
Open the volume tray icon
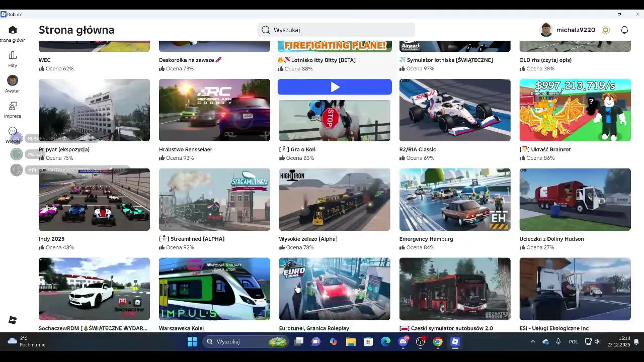click(597, 342)
